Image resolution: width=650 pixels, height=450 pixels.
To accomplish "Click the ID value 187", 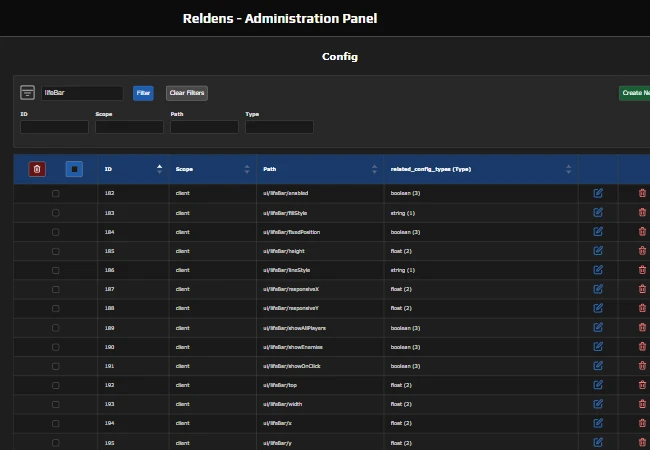I will coord(109,289).
